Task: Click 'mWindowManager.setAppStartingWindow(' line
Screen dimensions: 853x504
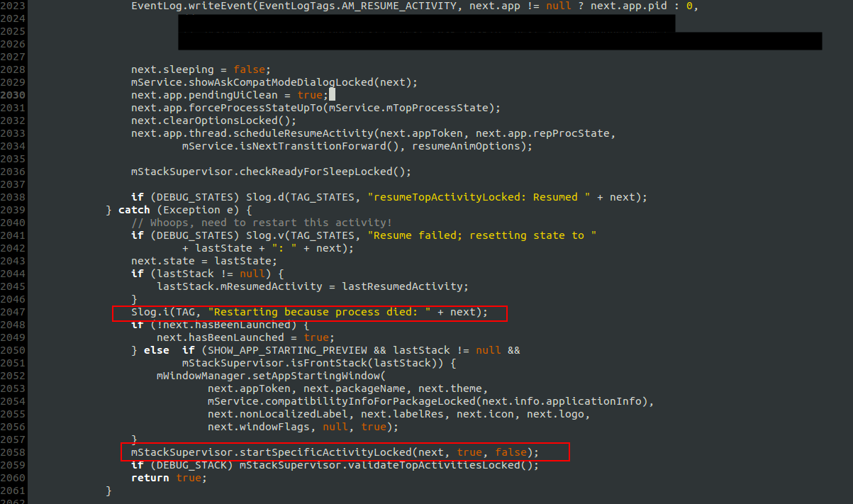Action: (x=271, y=376)
